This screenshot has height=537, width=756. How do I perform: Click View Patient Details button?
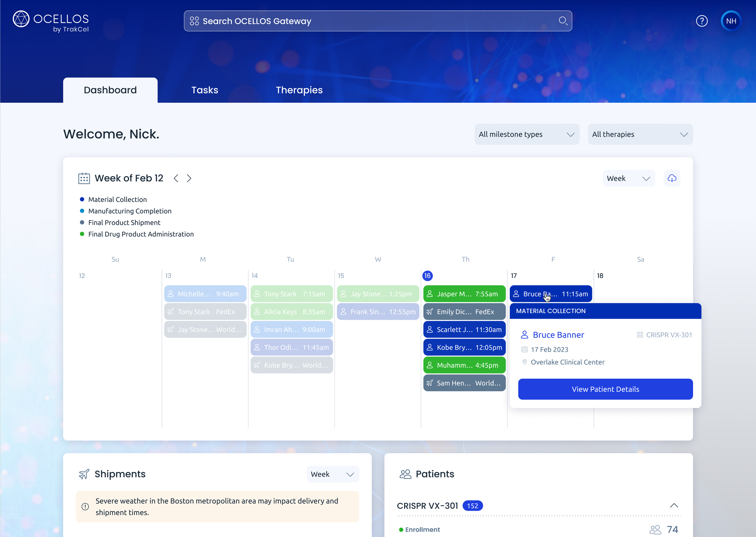(605, 389)
